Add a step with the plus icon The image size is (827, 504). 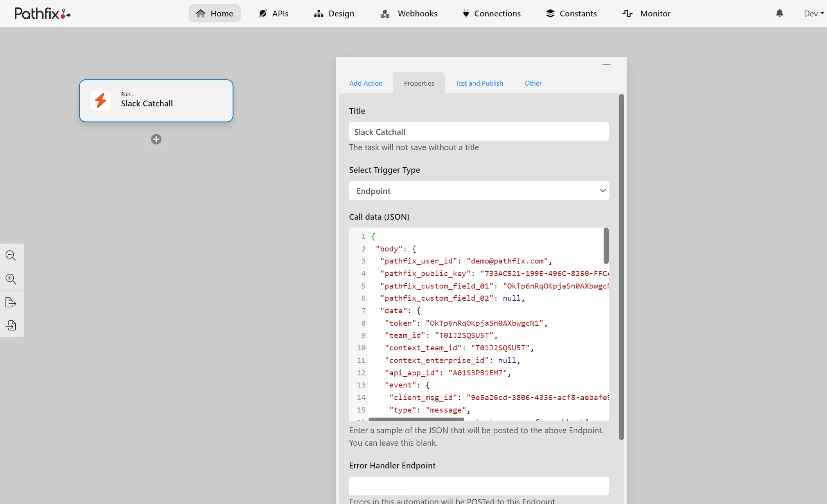point(156,139)
